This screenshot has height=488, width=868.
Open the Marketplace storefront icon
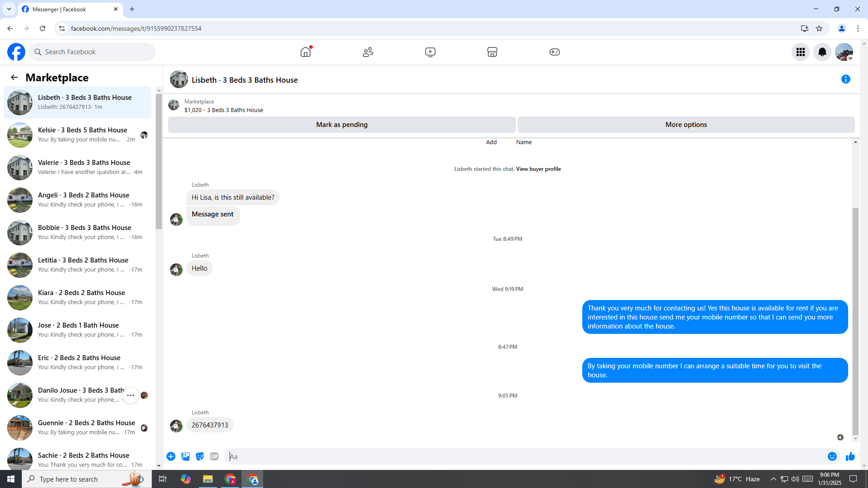pos(492,52)
